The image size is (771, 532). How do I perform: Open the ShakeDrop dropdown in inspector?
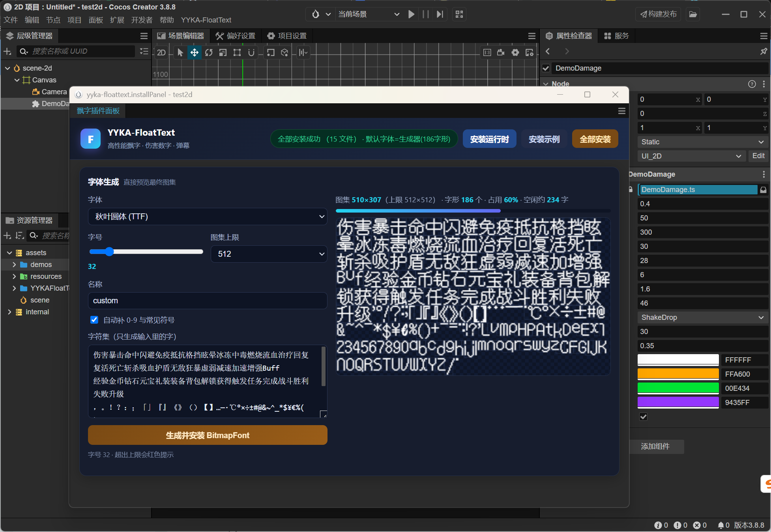[703, 317]
